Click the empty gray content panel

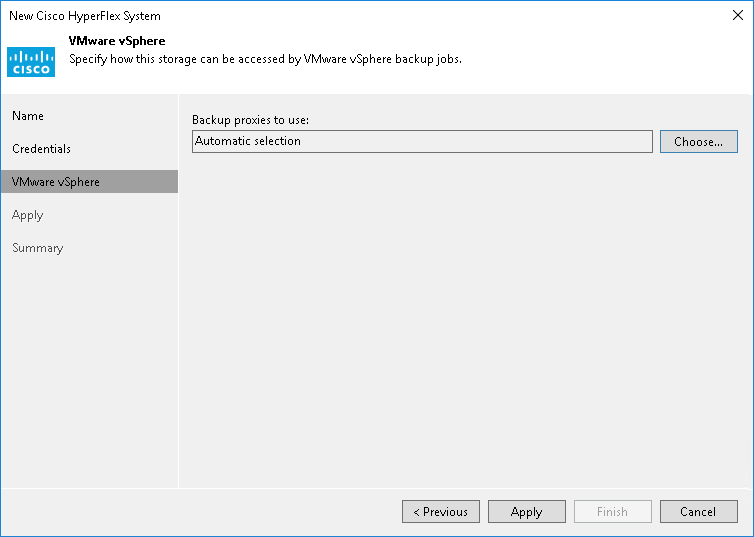coord(465,320)
